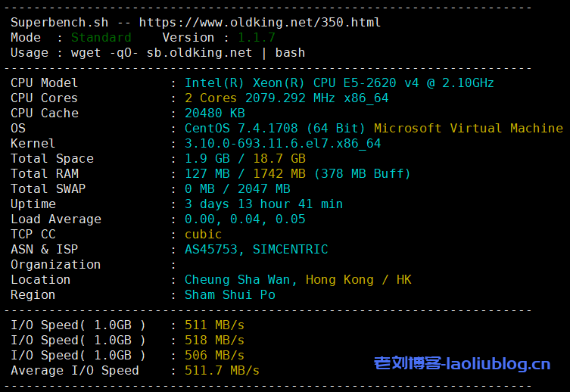
Task: Click the AS45753, SIMCENTRIC ISP value
Action: click(x=256, y=250)
